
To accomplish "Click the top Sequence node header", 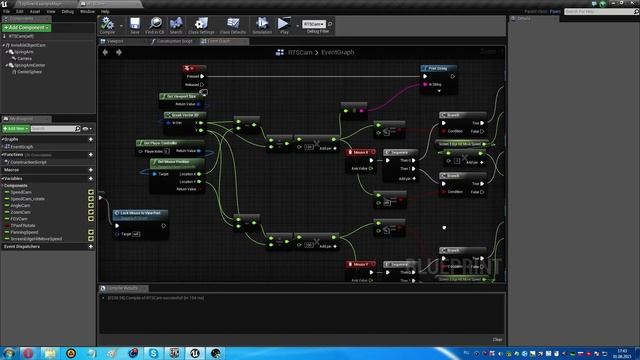I will click(x=400, y=152).
